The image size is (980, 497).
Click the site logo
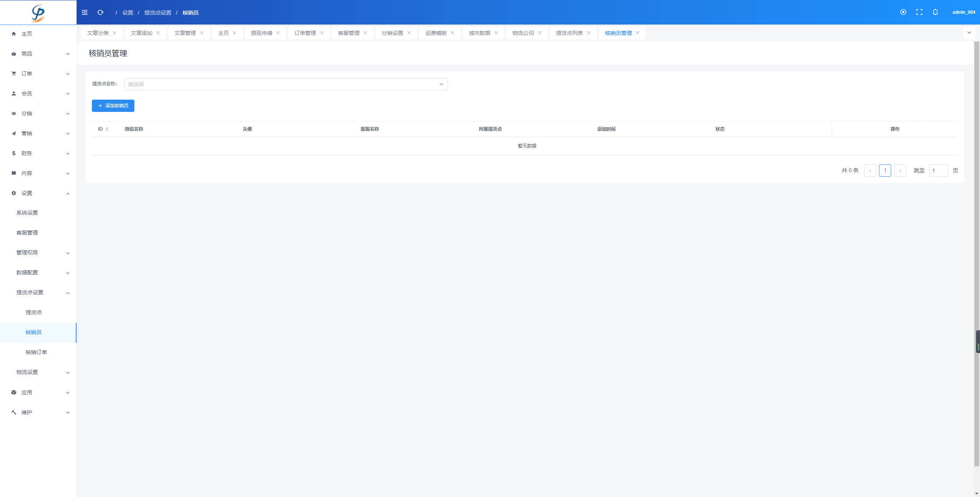pos(38,13)
